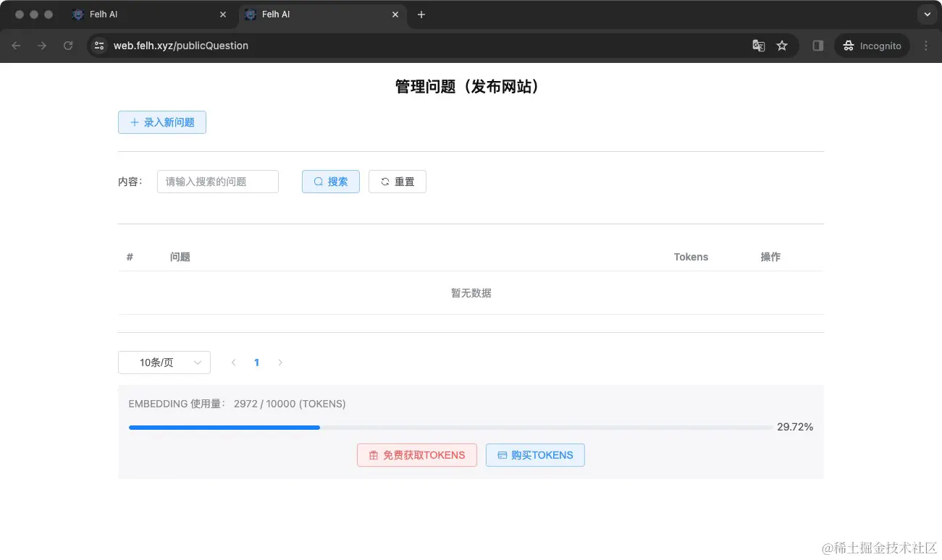
Task: Close the window with red button
Action: [20, 14]
